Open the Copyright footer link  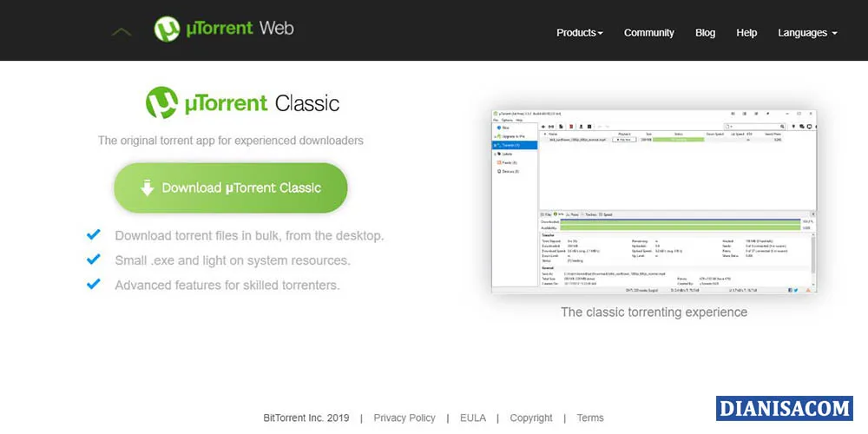(x=531, y=418)
